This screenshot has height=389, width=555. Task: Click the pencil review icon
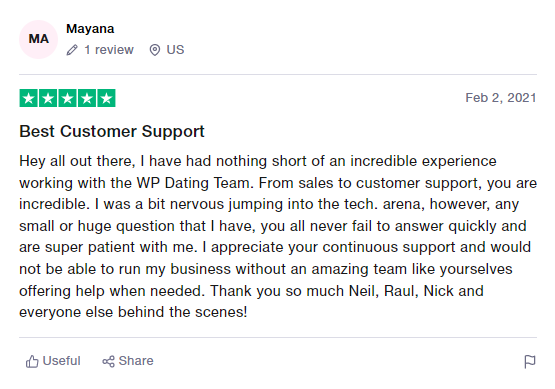[x=72, y=50]
